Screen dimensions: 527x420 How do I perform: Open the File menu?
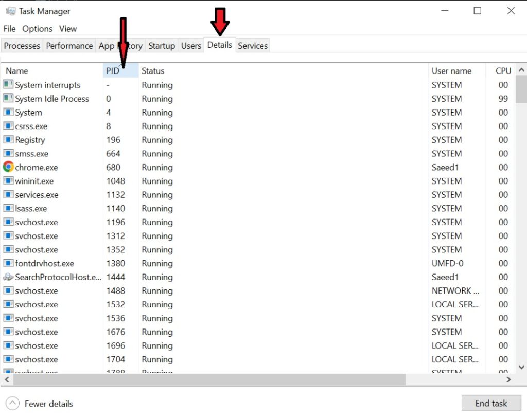pos(9,29)
